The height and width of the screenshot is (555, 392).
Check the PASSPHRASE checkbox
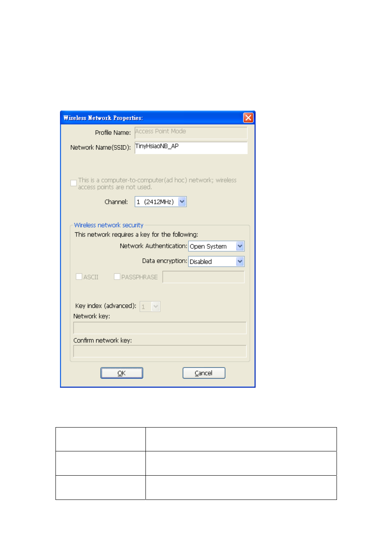click(x=117, y=277)
